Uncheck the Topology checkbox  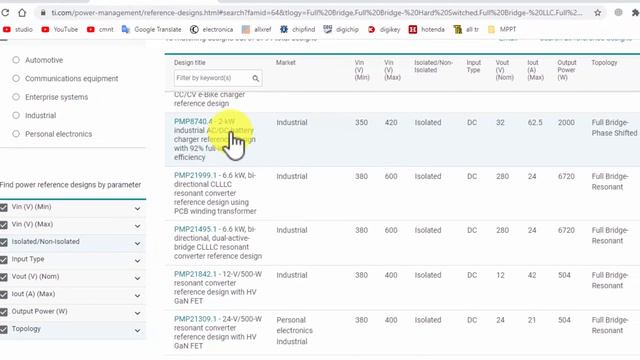click(4, 329)
